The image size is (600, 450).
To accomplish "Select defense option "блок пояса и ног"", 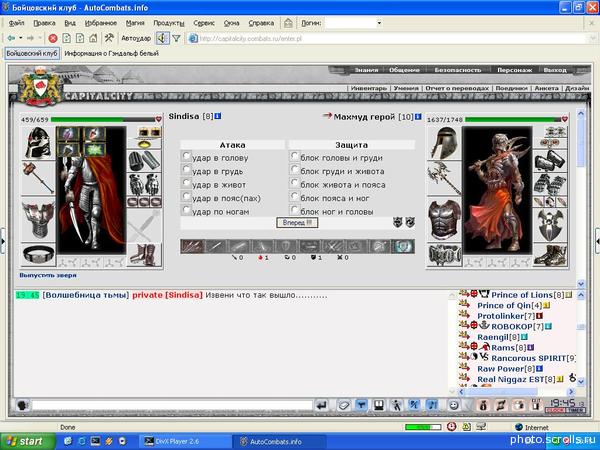I will click(x=295, y=197).
